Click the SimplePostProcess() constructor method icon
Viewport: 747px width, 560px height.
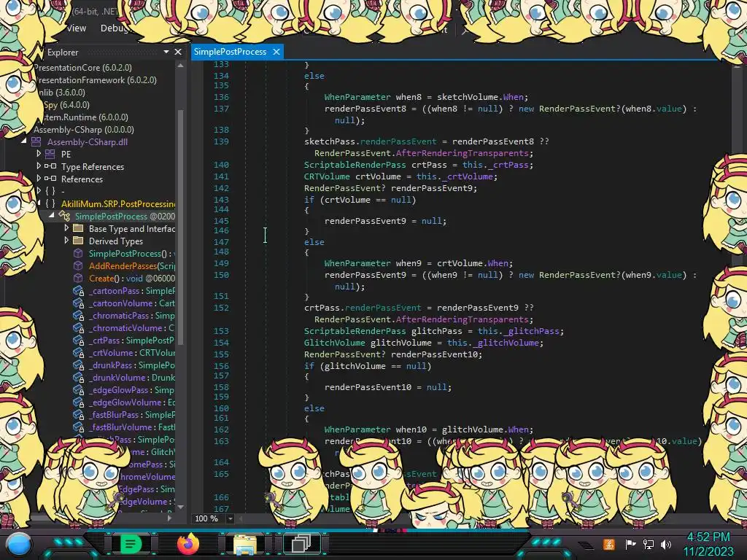pos(78,253)
